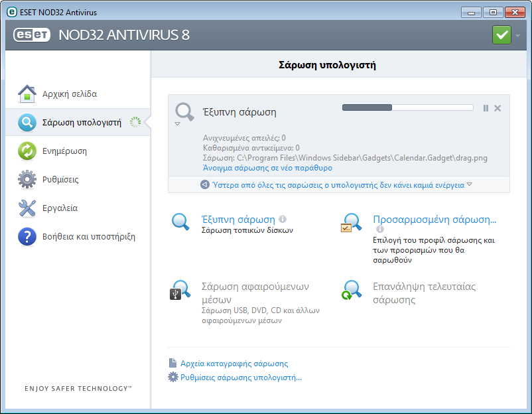This screenshot has width=532, height=414.
Task: Click the document icon beside Αρχεία καταγραφής σάρωσης
Action: (172, 363)
